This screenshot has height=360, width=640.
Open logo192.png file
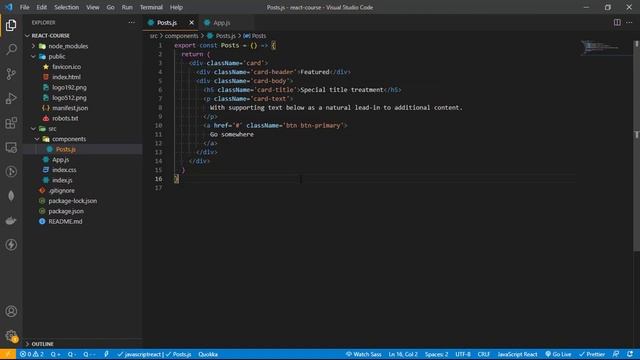[x=69, y=87]
